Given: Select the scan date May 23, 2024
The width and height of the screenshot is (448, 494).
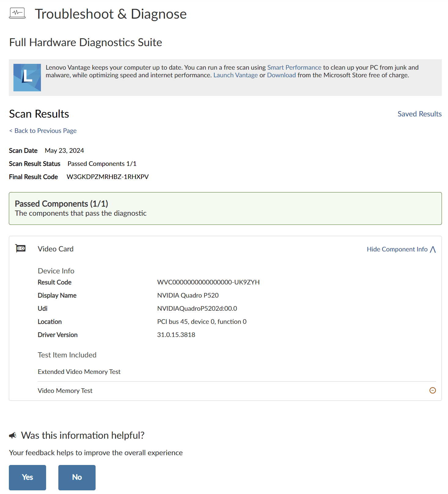Looking at the screenshot, I should tap(64, 151).
